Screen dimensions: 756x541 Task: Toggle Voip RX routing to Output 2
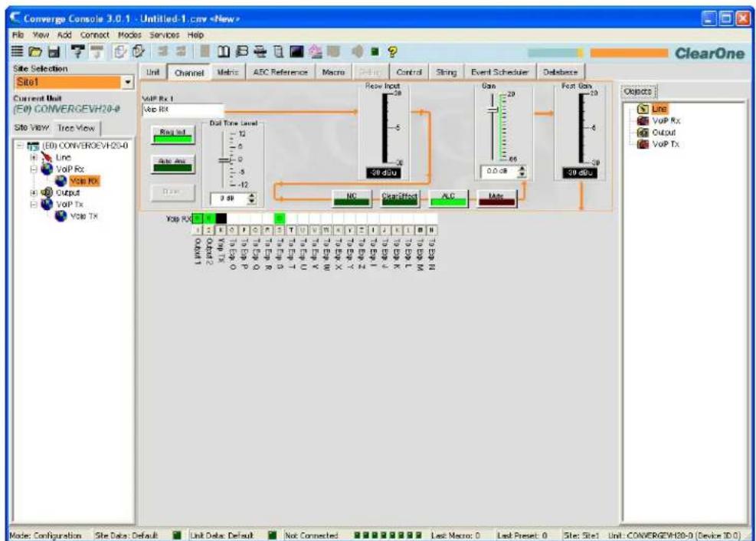[x=209, y=218]
